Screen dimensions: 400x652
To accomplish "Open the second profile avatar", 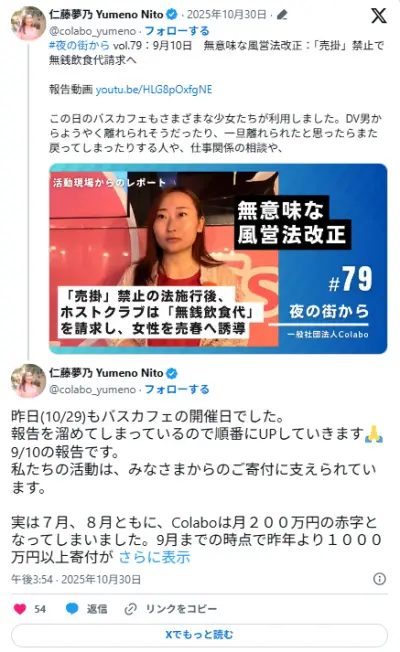I will [28, 381].
